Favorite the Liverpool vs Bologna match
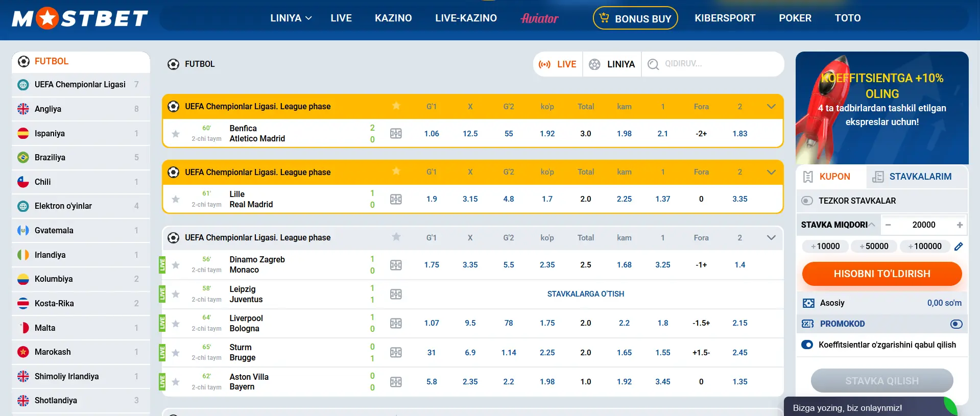 click(x=176, y=324)
